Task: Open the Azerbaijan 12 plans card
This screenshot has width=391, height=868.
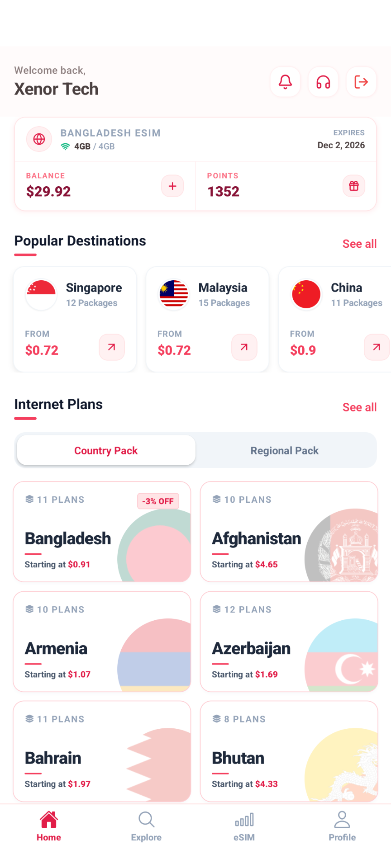Action: 289,642
